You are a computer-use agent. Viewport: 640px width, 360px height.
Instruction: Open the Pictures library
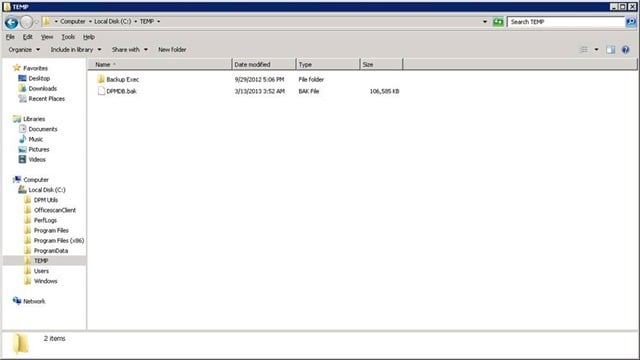pos(39,149)
